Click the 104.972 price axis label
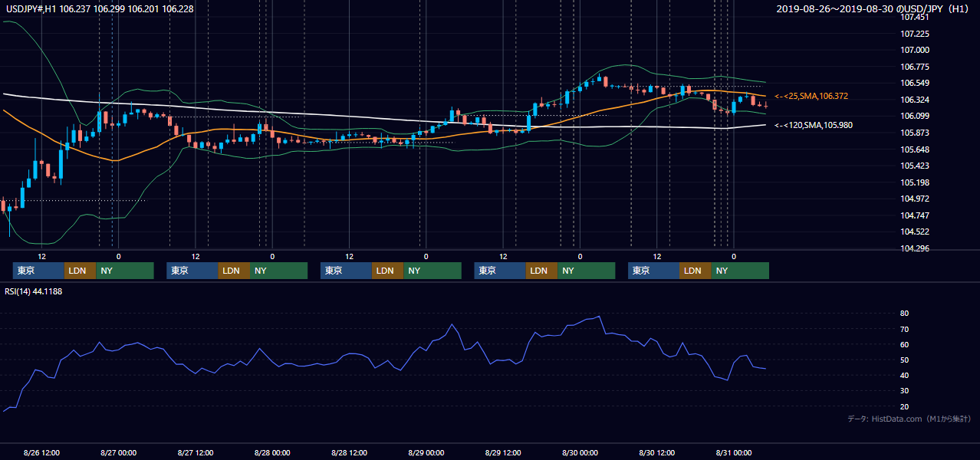 pyautogui.click(x=915, y=199)
